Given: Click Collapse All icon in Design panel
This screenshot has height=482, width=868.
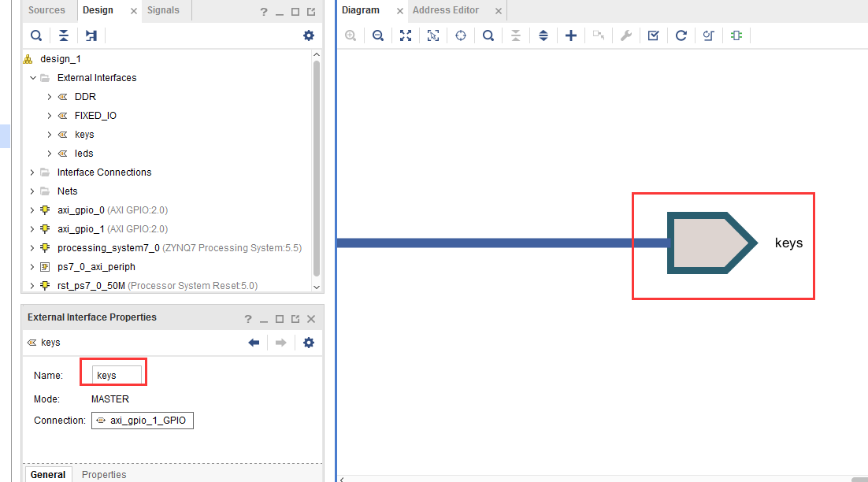Looking at the screenshot, I should pos(64,35).
